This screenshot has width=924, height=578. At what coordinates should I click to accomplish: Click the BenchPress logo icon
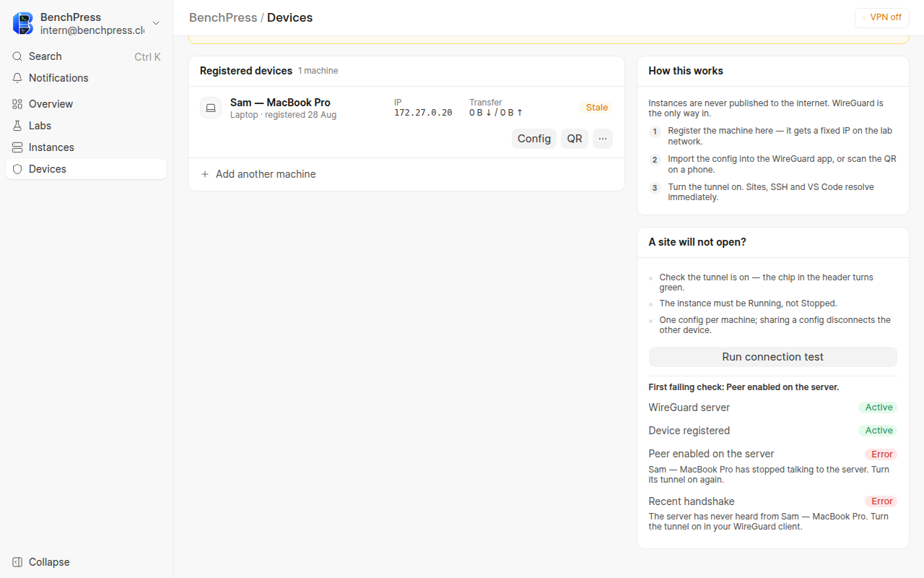[x=23, y=23]
